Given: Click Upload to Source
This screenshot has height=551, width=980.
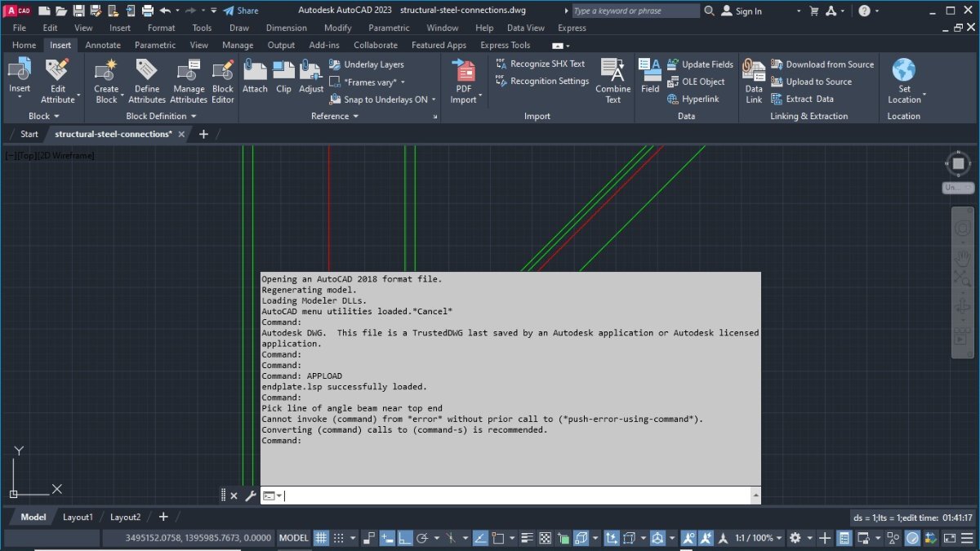Looking at the screenshot, I should 811,82.
